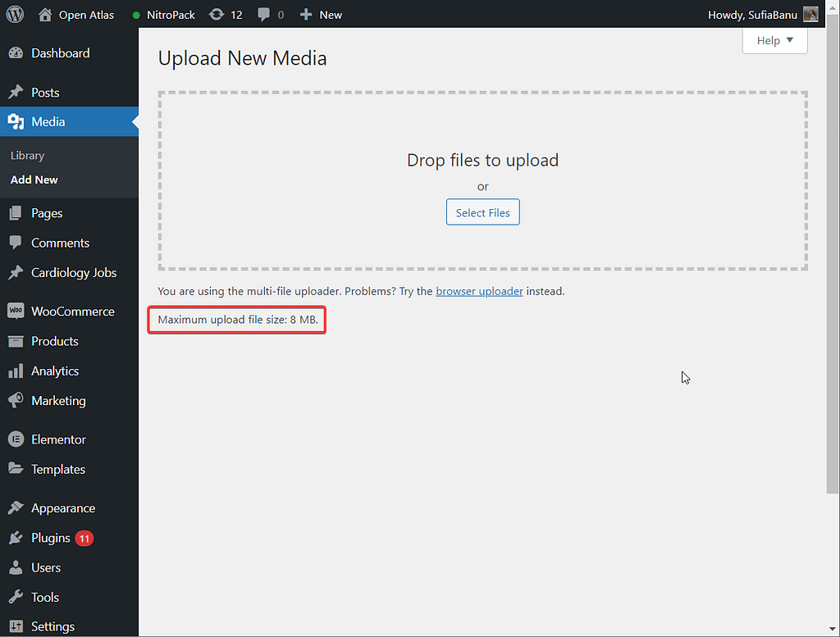This screenshot has width=840, height=637.
Task: Expand the Help dropdown
Action: 774,40
